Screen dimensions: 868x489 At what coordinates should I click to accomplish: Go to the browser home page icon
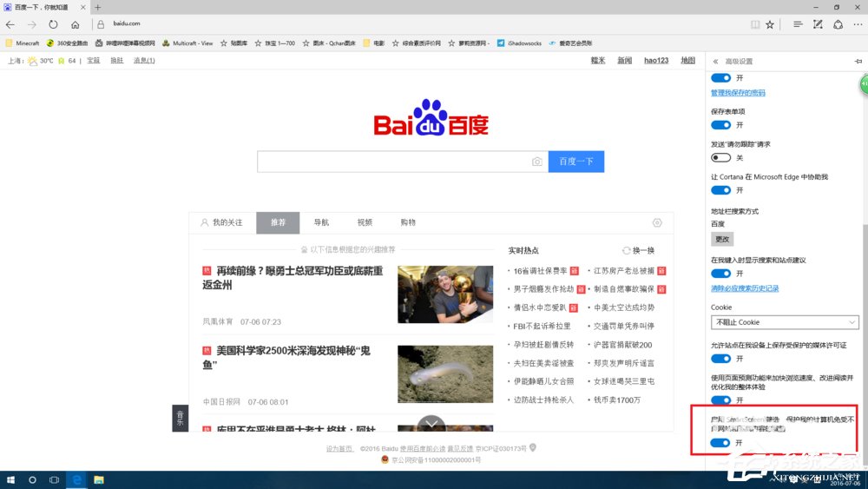76,24
